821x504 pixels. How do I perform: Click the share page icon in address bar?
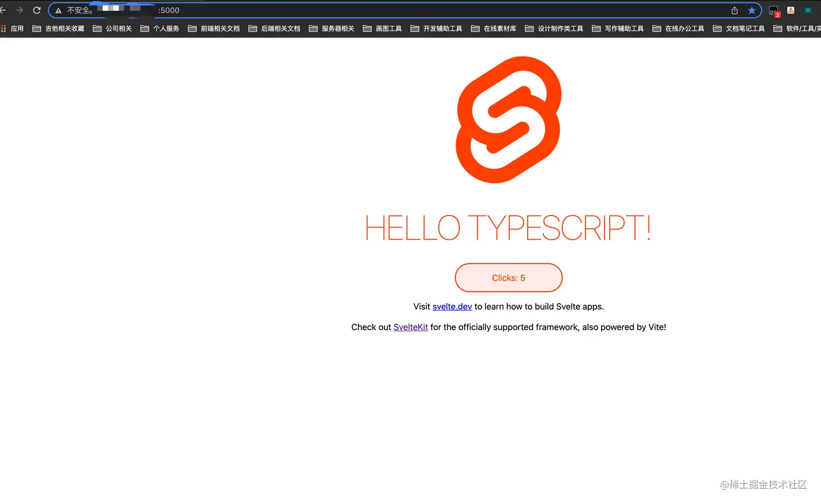[735, 10]
